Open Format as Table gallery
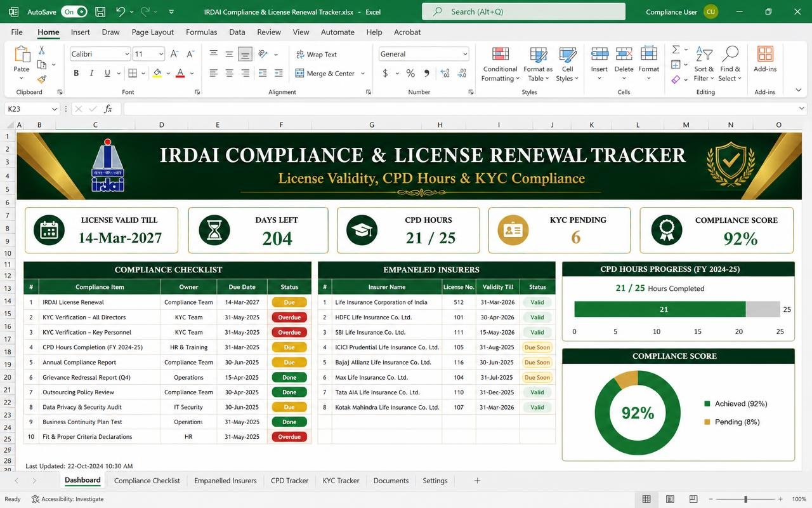812x508 pixels. 538,63
